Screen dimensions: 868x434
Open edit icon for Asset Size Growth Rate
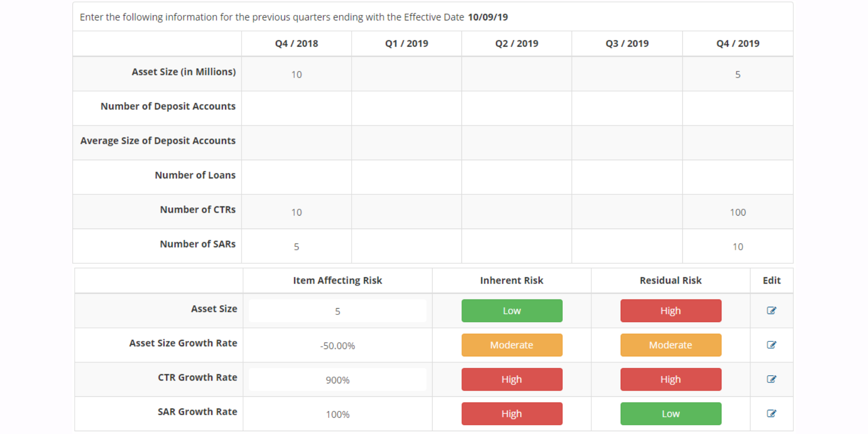click(x=772, y=345)
